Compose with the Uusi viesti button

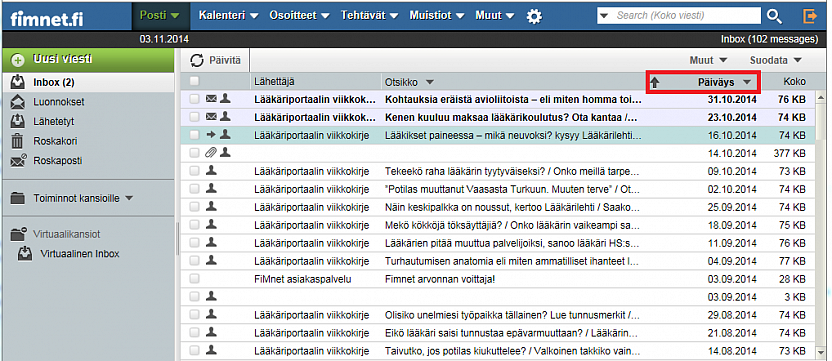click(88, 60)
